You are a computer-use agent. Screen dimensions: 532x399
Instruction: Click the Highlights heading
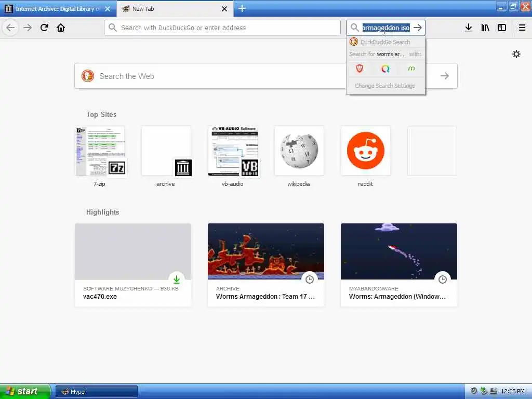102,212
